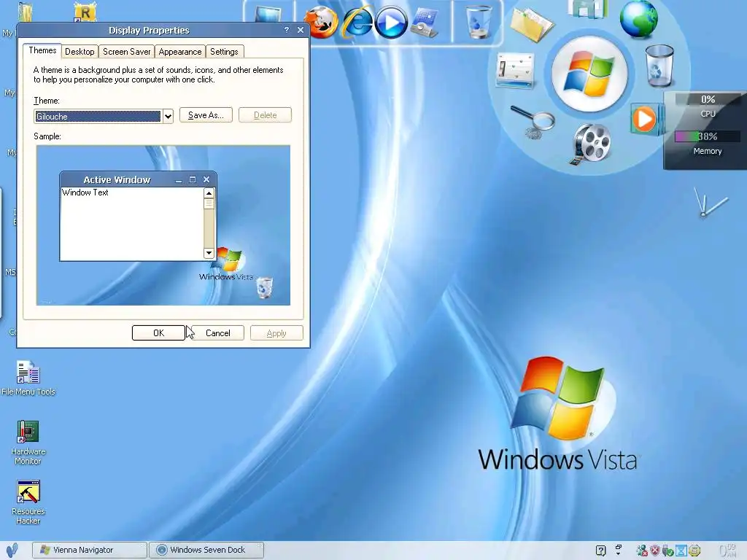Click the red security shield tray icon
Screen dimensions: 747x560
click(x=655, y=551)
